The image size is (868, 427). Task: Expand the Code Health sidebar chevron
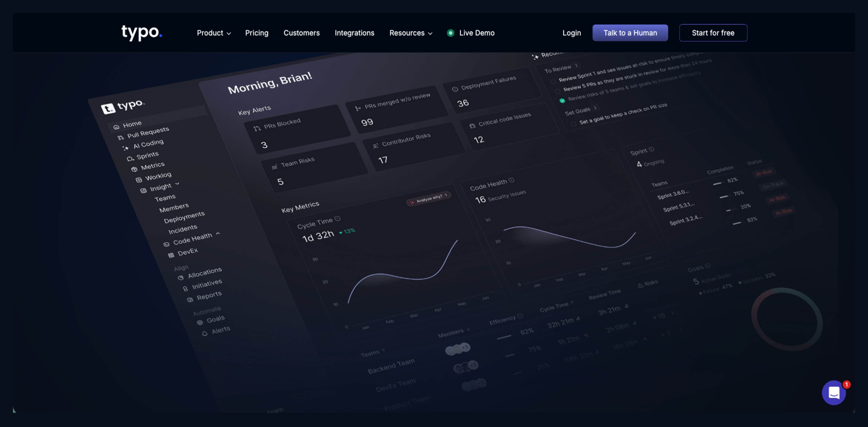218,233
